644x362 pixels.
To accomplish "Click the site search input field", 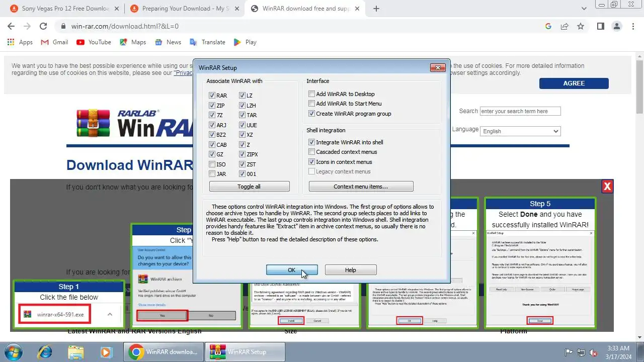I will pyautogui.click(x=520, y=111).
